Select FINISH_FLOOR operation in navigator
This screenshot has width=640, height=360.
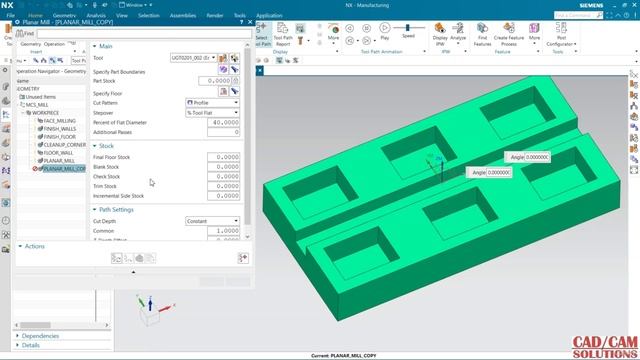click(x=60, y=137)
